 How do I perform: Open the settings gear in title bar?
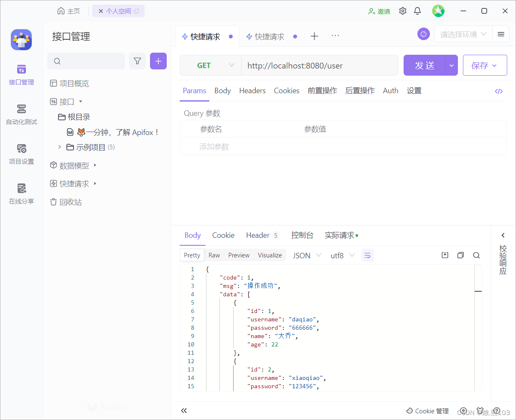pos(403,11)
